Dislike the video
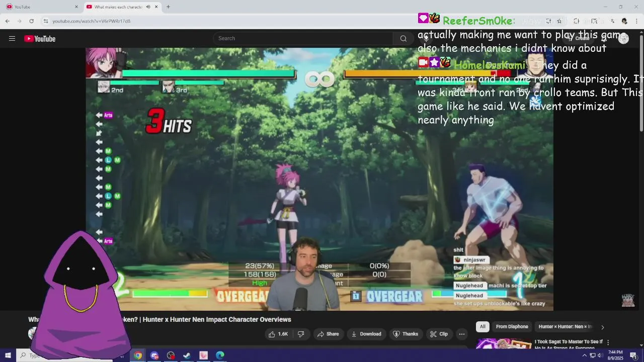The width and height of the screenshot is (644, 362). click(301, 334)
